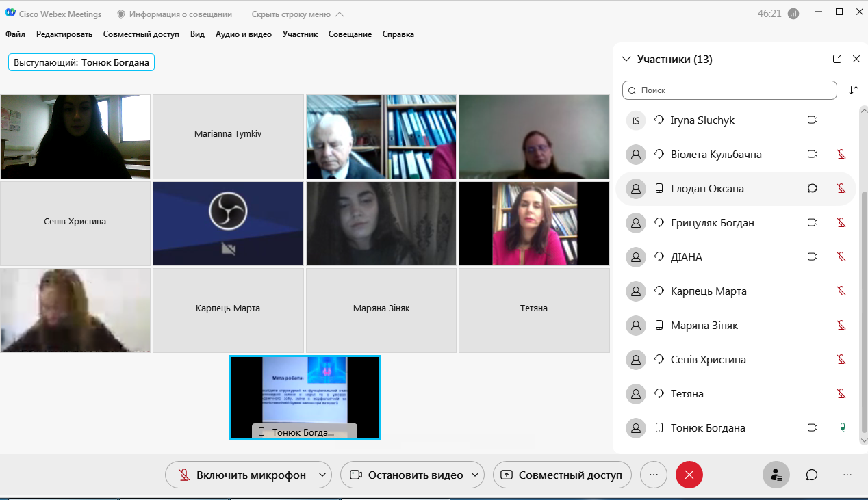Click camera icon next to Iryna Sluchyk
The height and width of the screenshot is (500, 868).
(813, 120)
